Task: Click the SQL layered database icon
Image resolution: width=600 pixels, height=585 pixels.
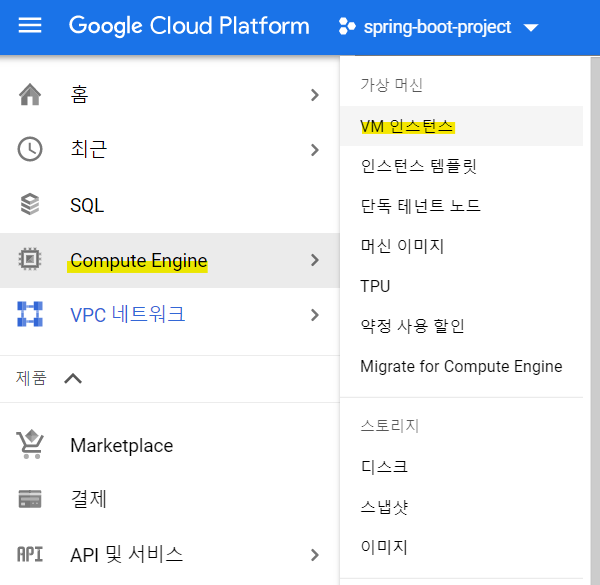Action: pos(30,204)
